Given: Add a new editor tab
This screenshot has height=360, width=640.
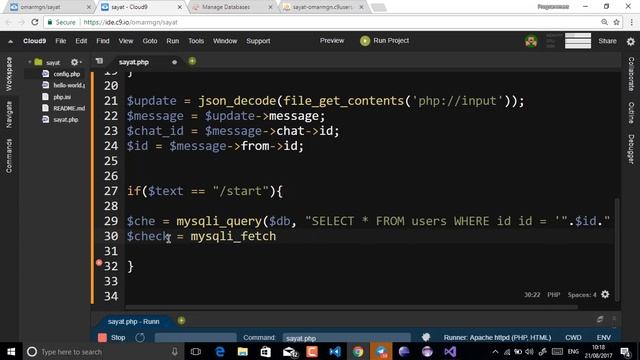Looking at the screenshot, I should click(192, 61).
